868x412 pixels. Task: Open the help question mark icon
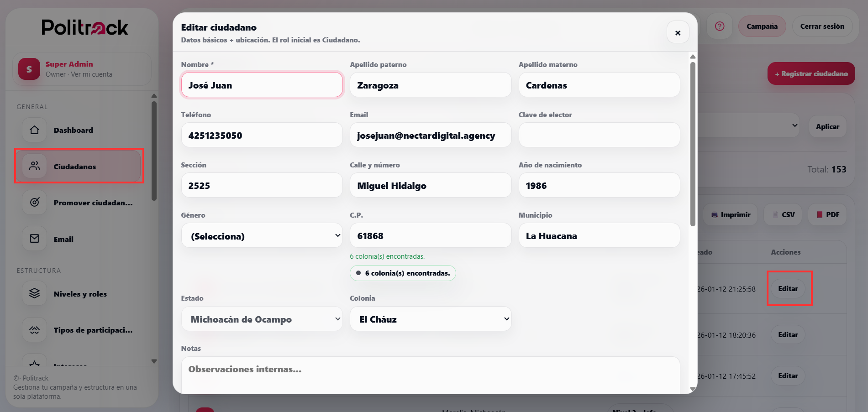[x=720, y=26]
